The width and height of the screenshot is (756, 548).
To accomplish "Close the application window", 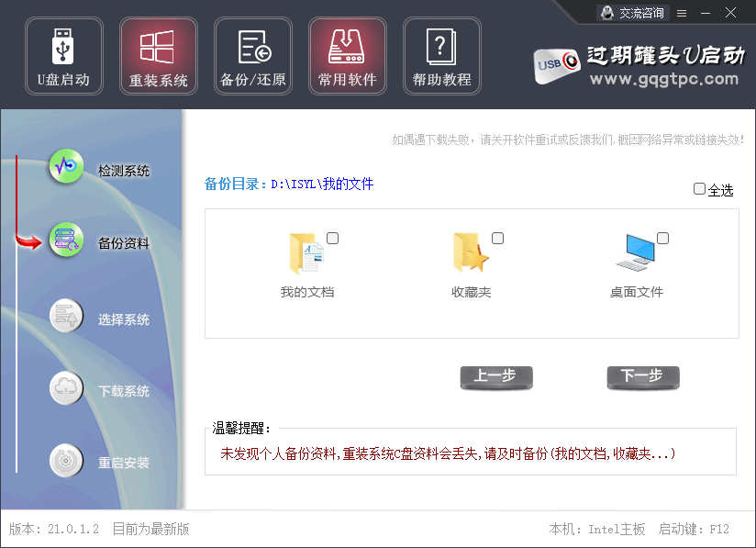I will tap(730, 13).
